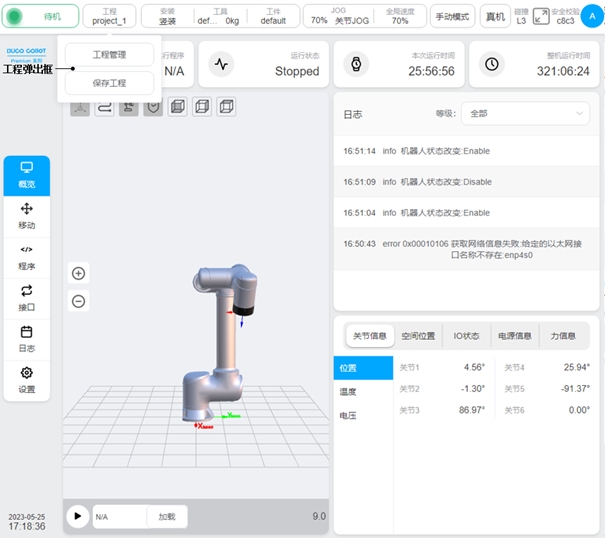The height and width of the screenshot is (538, 605).
Task: Toggle the 真机 real robot switch
Action: [x=494, y=16]
